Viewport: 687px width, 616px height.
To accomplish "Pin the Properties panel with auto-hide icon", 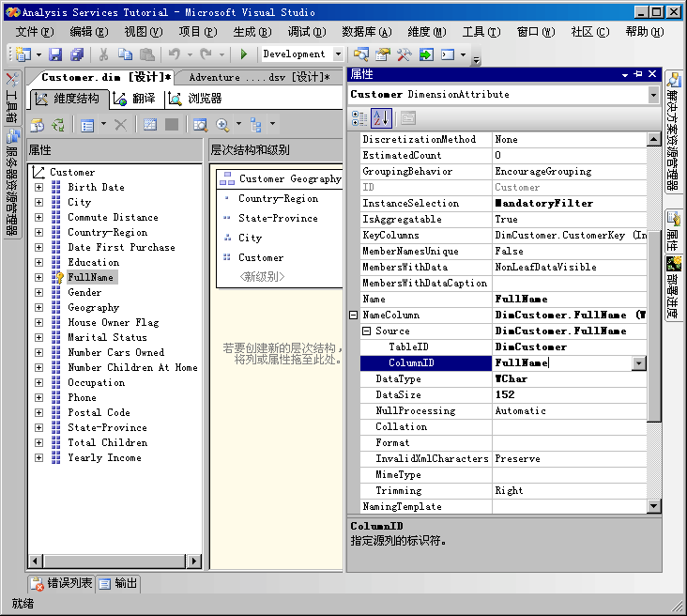I will click(x=636, y=74).
